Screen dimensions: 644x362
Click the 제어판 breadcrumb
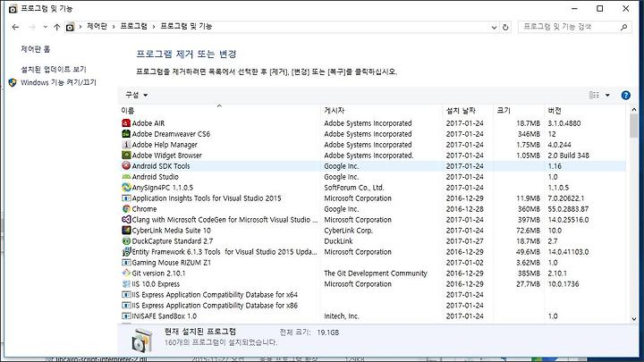97,26
